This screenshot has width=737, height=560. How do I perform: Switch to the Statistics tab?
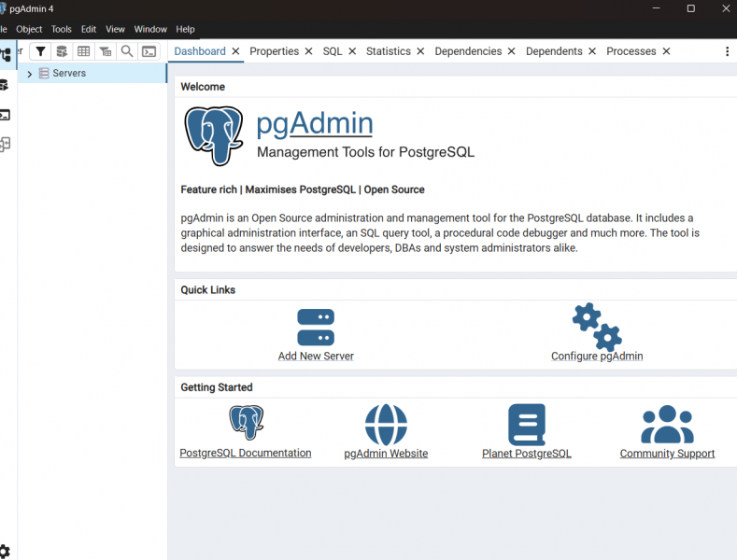[x=389, y=51]
